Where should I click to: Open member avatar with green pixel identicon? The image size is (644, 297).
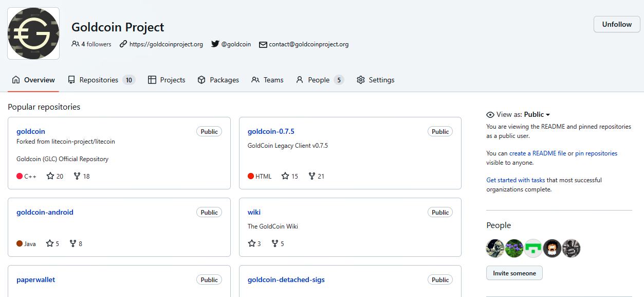(x=533, y=248)
